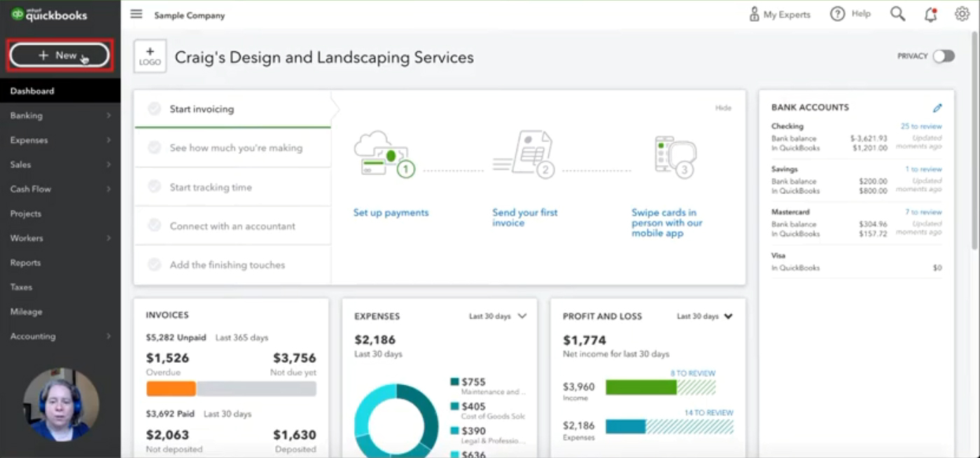Open the notifications bell
This screenshot has height=458, width=980.
point(930,14)
